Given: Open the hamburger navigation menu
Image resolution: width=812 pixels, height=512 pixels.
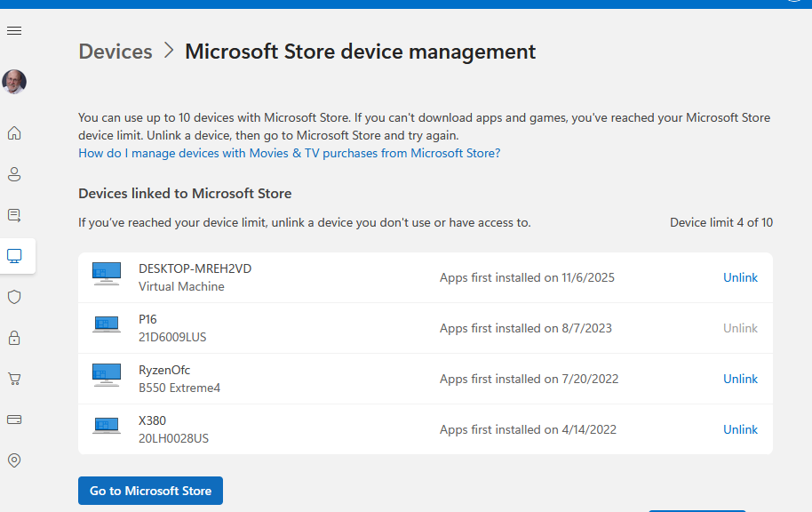Looking at the screenshot, I should coord(14,31).
